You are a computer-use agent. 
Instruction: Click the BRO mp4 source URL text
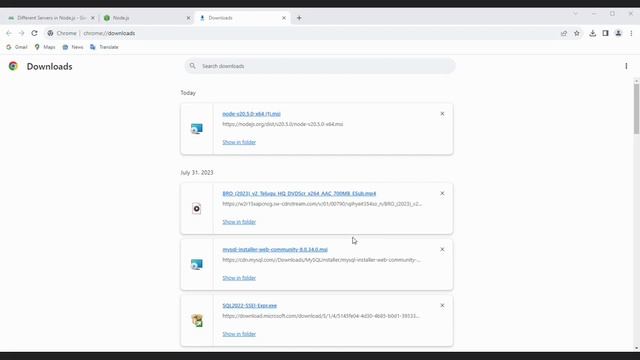tap(322, 204)
